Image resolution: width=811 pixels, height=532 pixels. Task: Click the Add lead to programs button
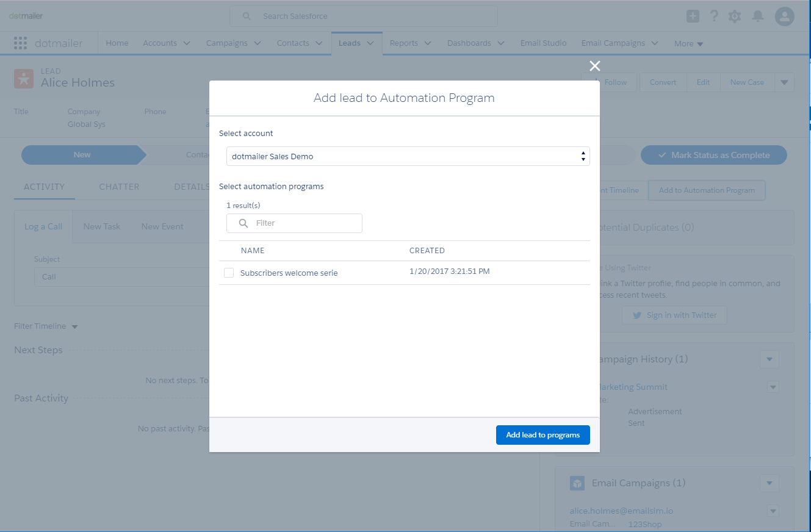click(x=542, y=434)
